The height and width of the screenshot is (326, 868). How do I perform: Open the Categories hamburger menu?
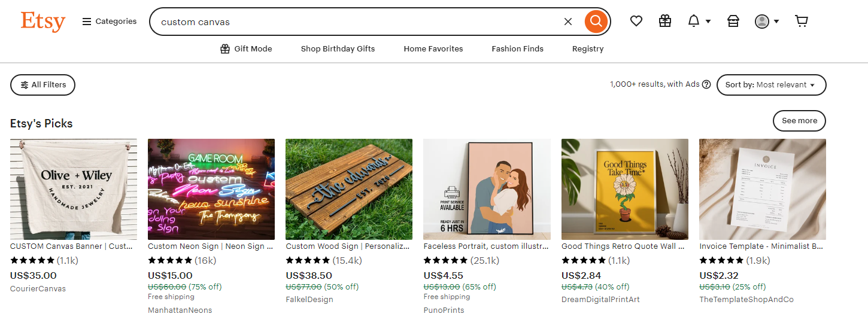pos(110,22)
